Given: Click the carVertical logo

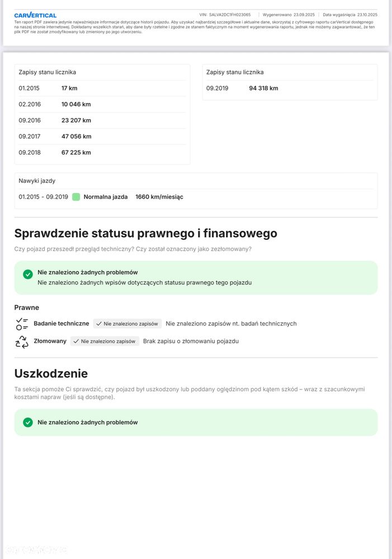Looking at the screenshot, I should coord(35,15).
